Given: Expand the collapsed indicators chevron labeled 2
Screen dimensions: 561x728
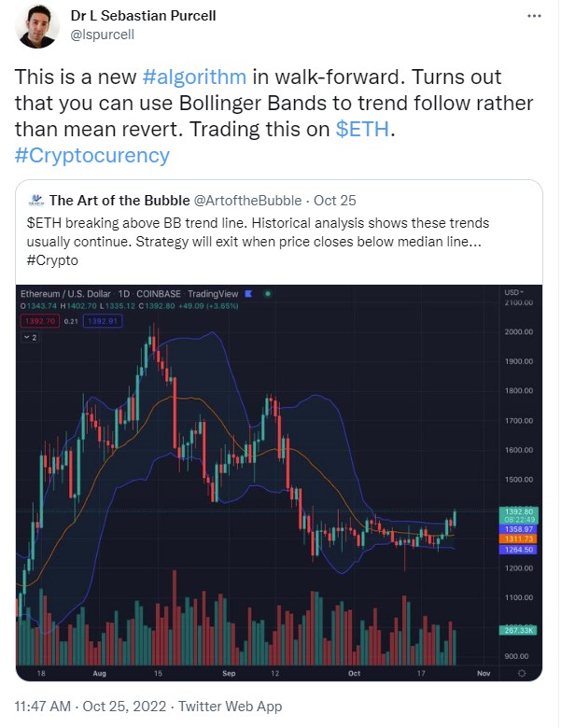Looking at the screenshot, I should click(30, 338).
